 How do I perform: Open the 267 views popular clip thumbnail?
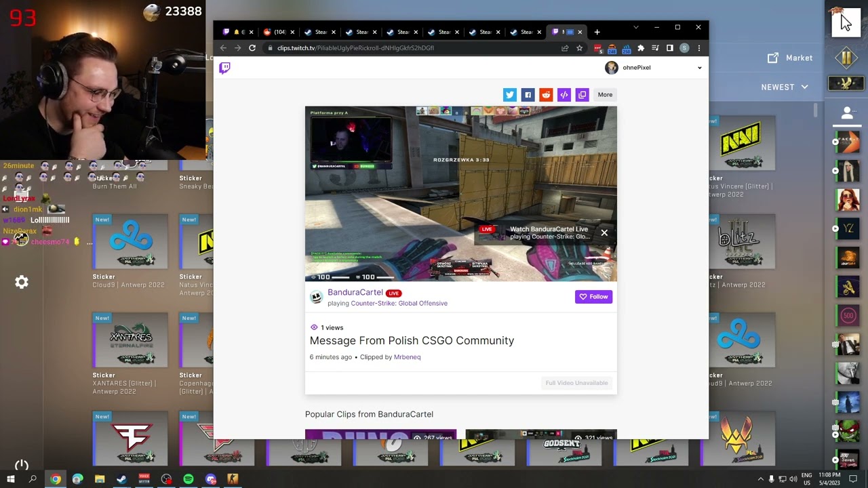point(380,434)
